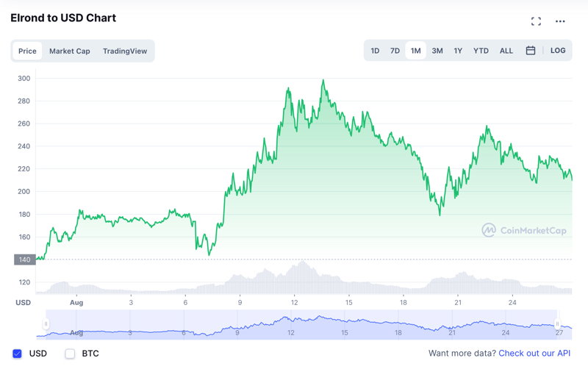
Task: Click the 140 price label marker
Action: [25, 259]
